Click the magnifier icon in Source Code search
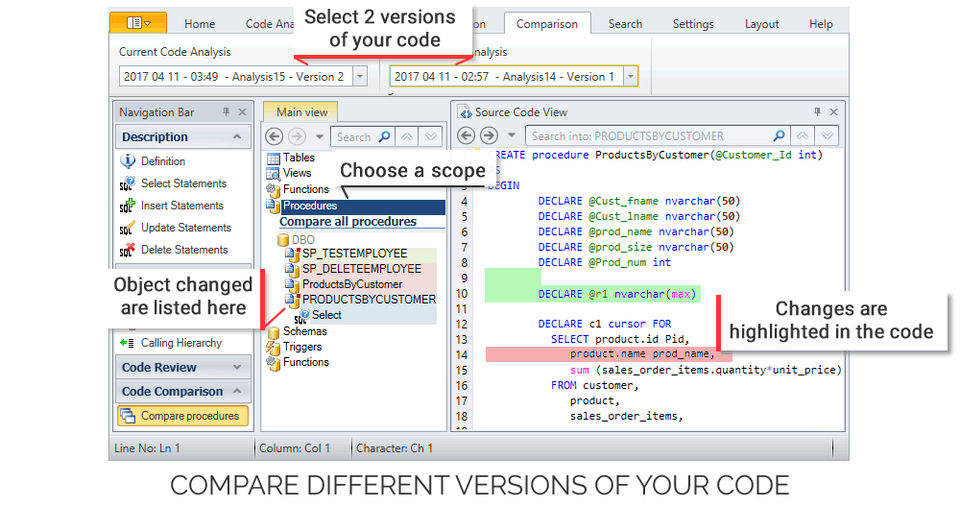 coord(779,136)
